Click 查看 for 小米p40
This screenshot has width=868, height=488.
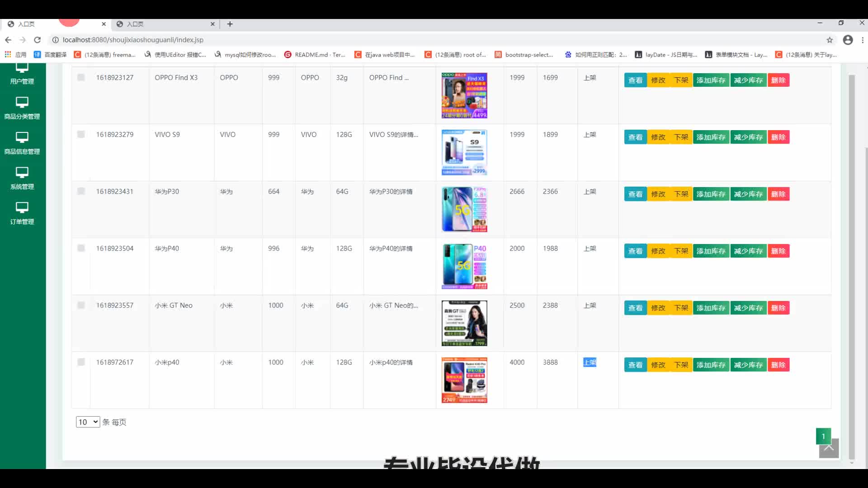pos(635,365)
